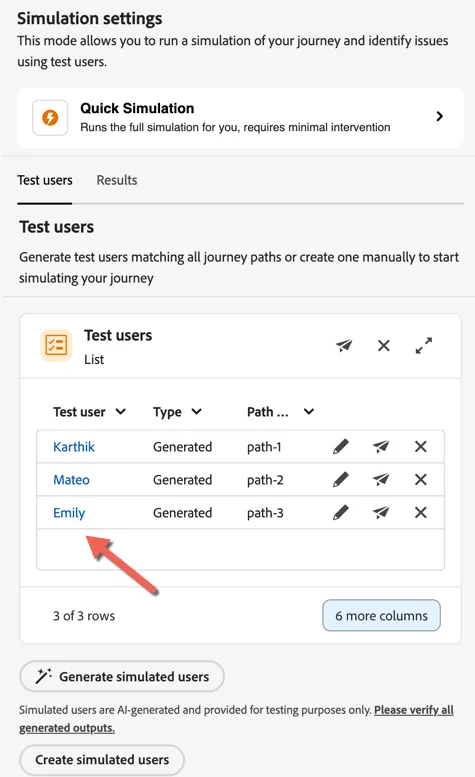Click the Test users list checklist icon

pos(56,345)
